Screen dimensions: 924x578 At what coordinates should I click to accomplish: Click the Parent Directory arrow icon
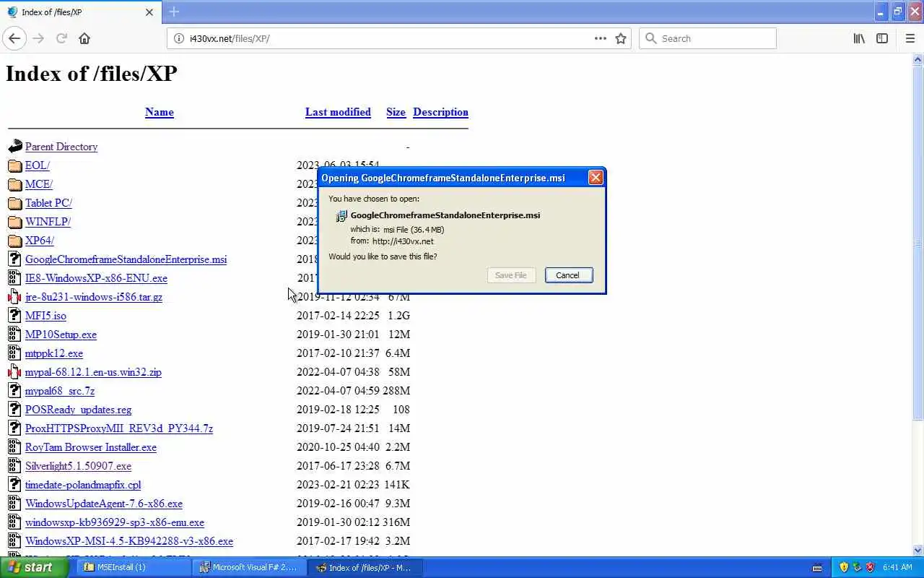[15, 147]
